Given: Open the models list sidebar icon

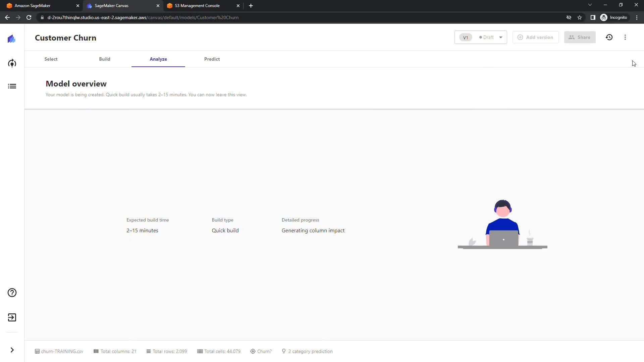Looking at the screenshot, I should pos(12,86).
